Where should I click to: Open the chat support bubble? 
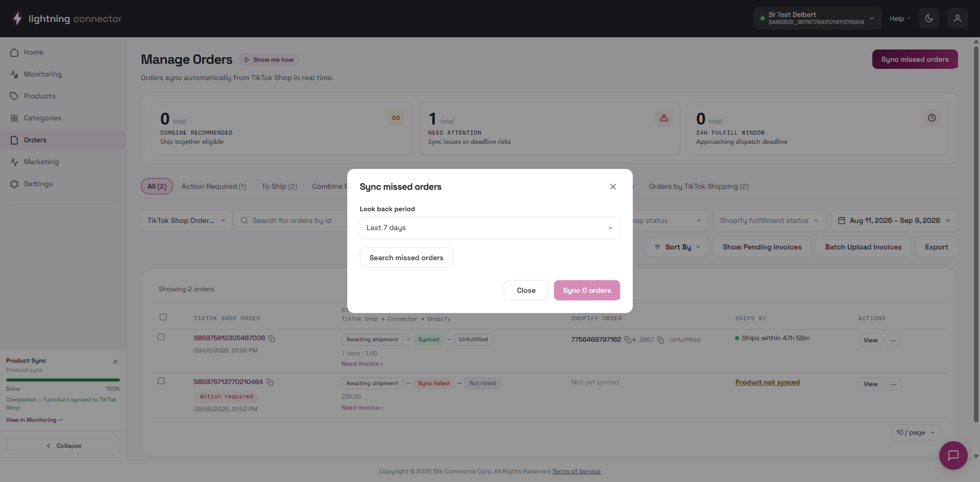coord(953,455)
